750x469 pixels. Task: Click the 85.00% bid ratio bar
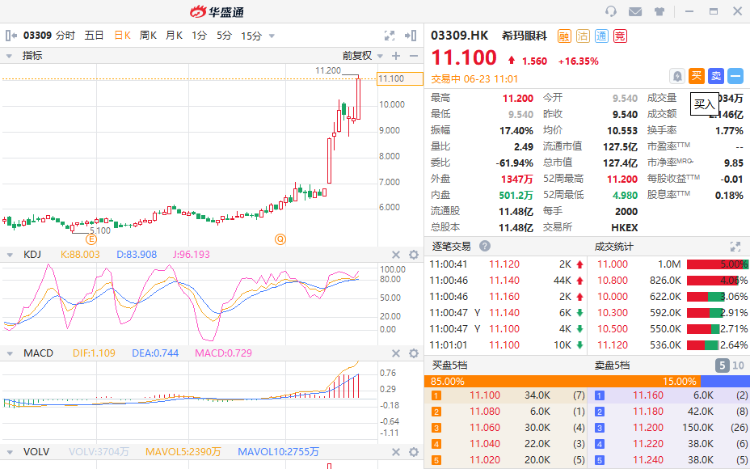point(562,382)
